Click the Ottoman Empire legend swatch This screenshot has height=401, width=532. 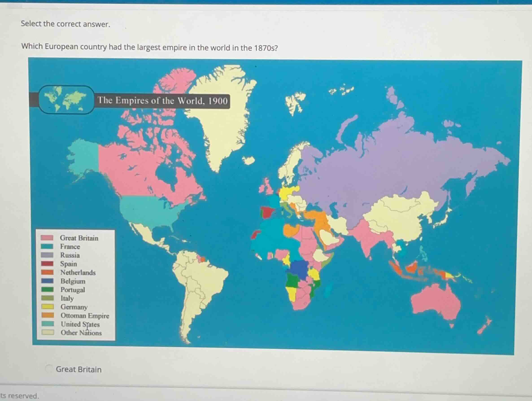(x=48, y=315)
